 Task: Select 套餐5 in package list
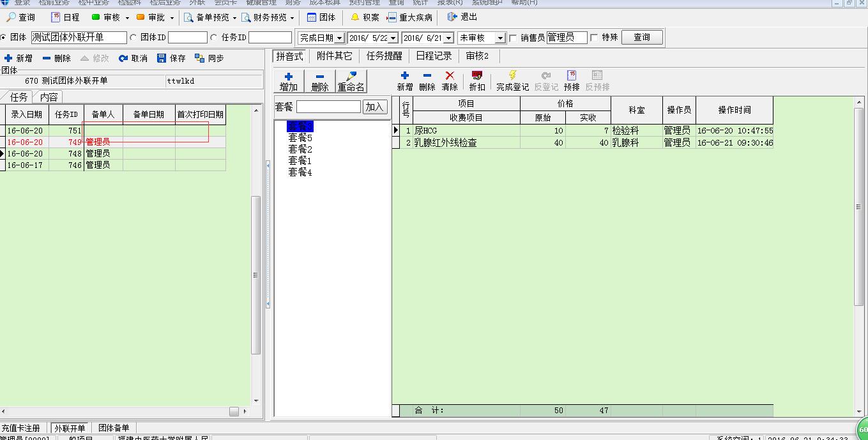(300, 138)
